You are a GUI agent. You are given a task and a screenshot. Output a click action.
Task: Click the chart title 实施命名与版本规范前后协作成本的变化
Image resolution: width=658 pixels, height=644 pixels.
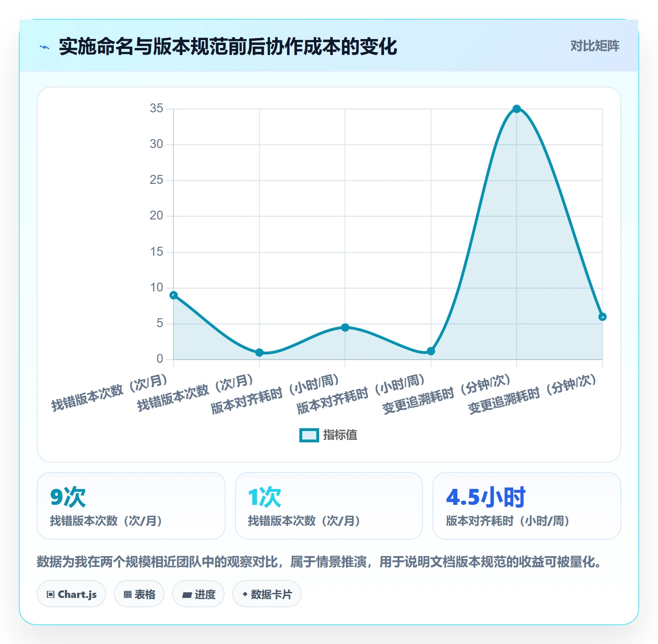click(228, 47)
